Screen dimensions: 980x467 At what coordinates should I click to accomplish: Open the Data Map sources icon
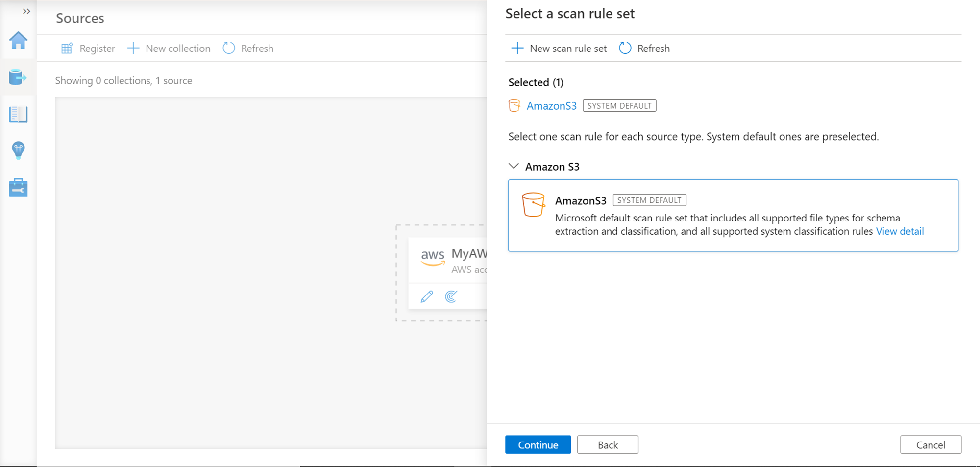click(x=18, y=77)
